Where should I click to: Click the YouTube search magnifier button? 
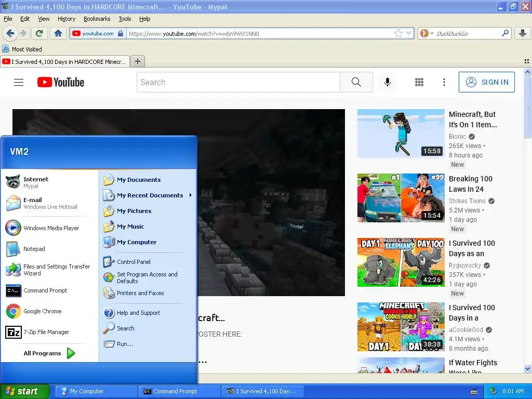[356, 82]
